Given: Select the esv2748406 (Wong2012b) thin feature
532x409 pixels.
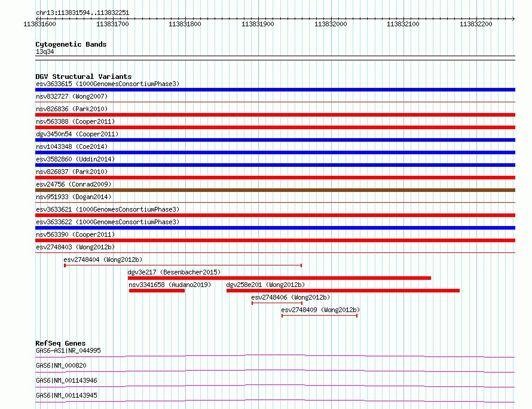Looking at the screenshot, I should tap(277, 303).
